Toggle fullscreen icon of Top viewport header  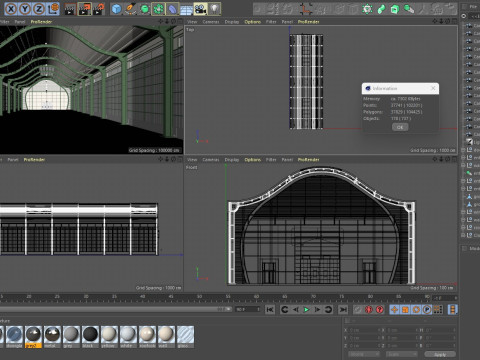(x=454, y=21)
